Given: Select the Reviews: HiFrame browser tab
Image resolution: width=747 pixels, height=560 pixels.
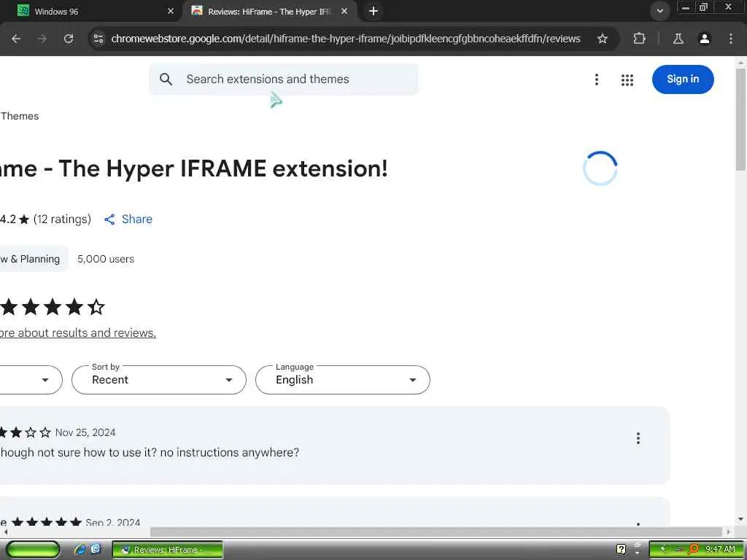Looking at the screenshot, I should [269, 11].
